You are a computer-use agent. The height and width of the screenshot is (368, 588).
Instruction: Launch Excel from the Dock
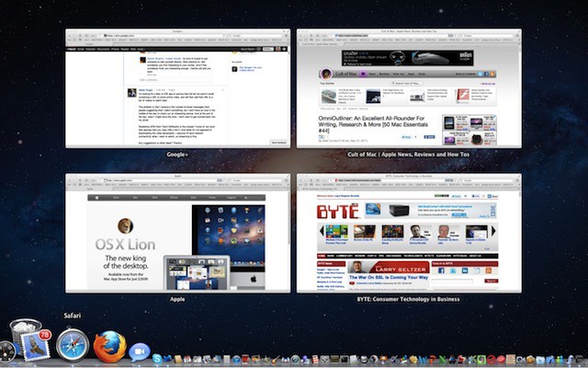[x=443, y=360]
